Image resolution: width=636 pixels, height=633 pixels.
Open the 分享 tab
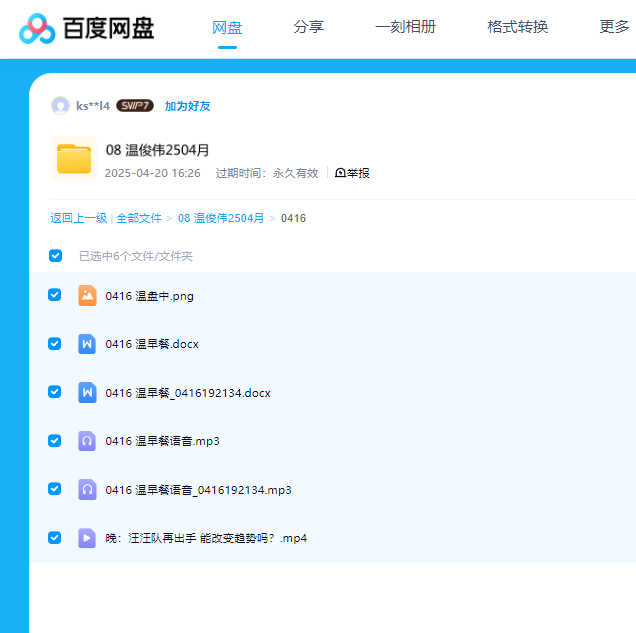click(308, 27)
